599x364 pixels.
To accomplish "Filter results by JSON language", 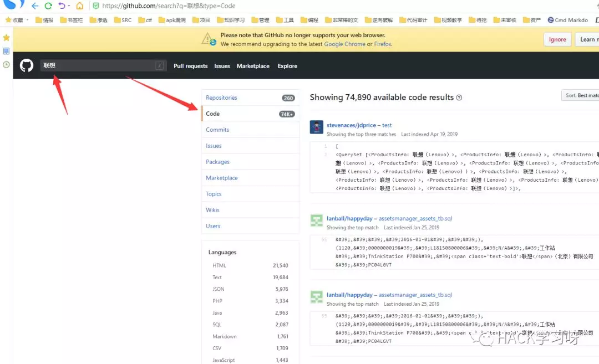I will pos(250,289).
